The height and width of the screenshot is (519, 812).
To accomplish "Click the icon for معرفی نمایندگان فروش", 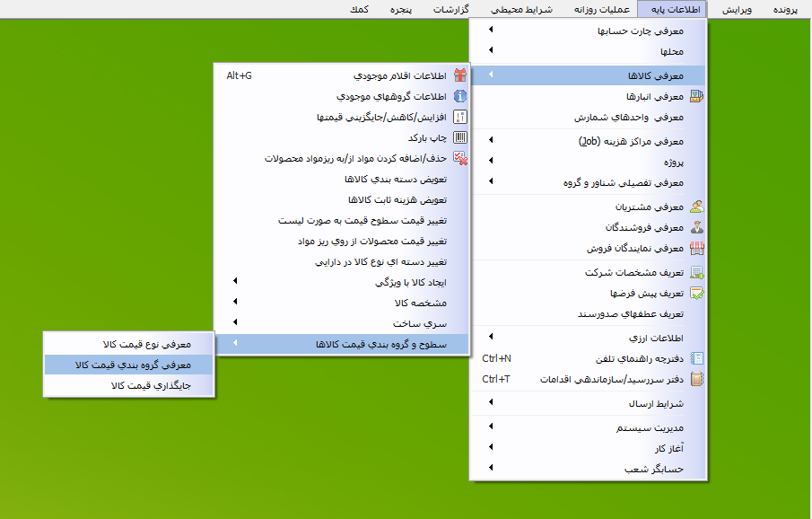I will click(x=695, y=248).
